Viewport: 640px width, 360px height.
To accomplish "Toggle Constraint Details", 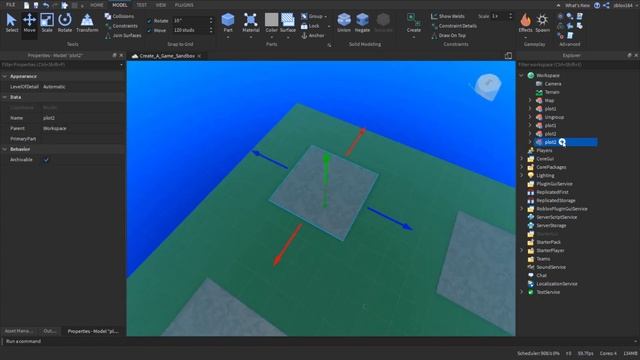I will tap(454, 26).
